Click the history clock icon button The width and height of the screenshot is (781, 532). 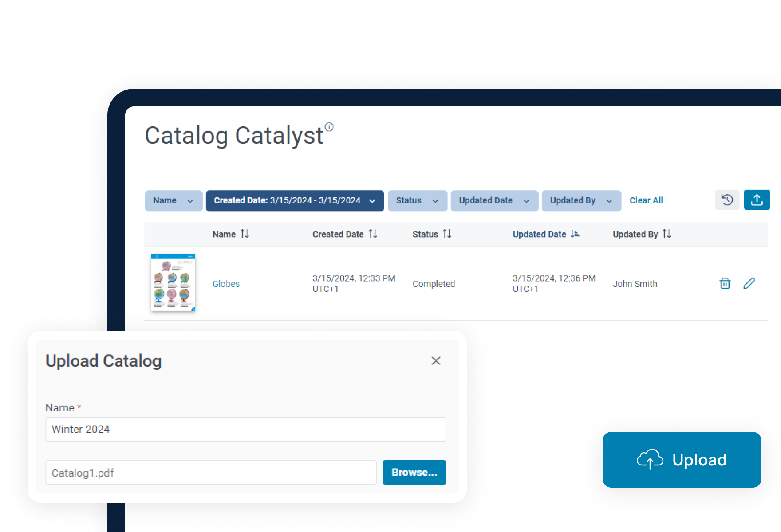[727, 200]
